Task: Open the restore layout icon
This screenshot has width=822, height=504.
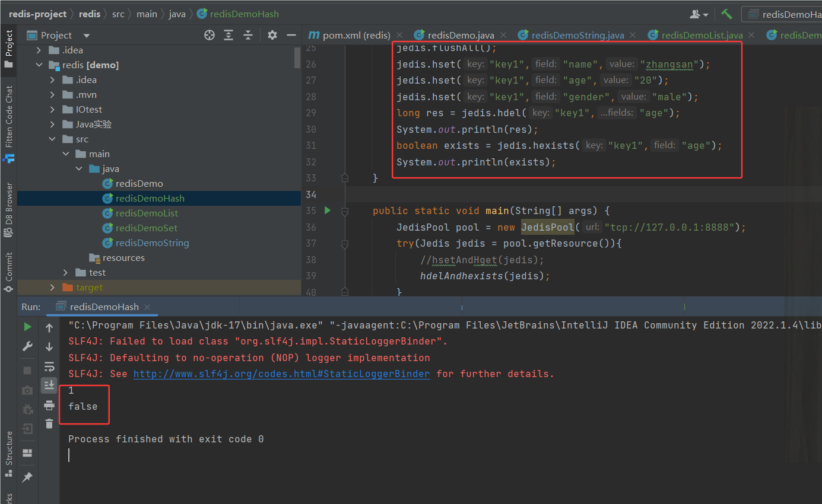Action: (x=27, y=453)
